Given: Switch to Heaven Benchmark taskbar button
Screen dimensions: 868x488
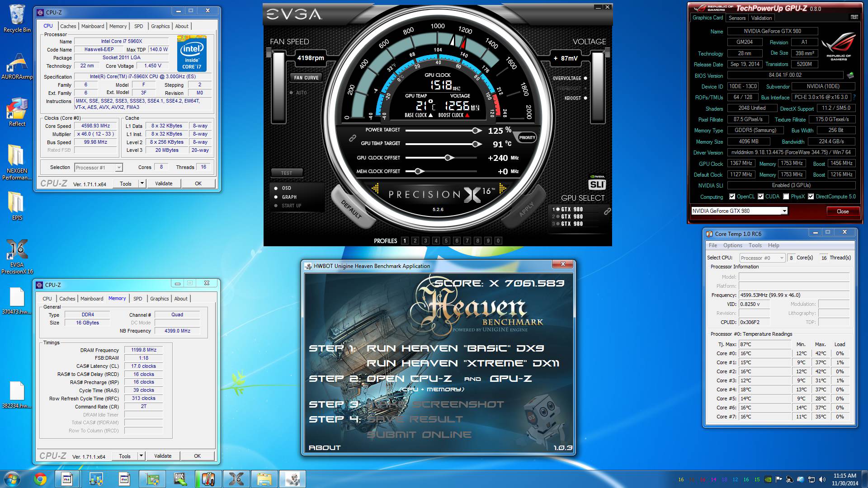Looking at the screenshot, I should click(292, 479).
